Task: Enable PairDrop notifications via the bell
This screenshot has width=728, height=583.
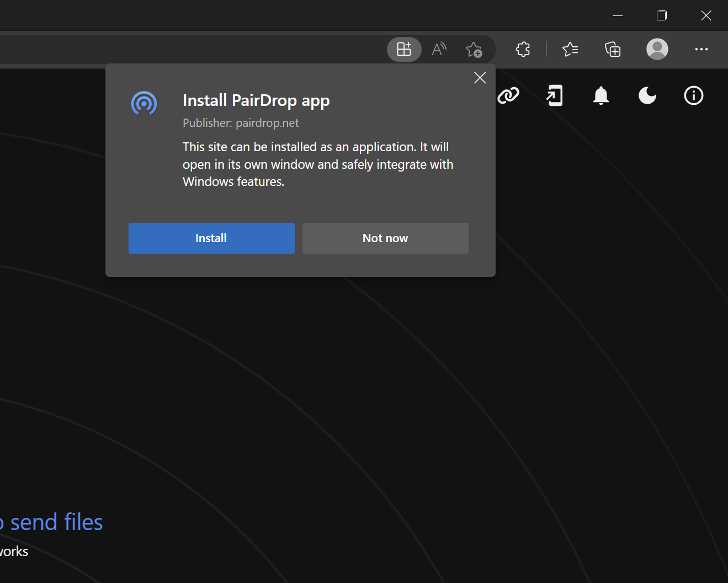Action: point(601,95)
